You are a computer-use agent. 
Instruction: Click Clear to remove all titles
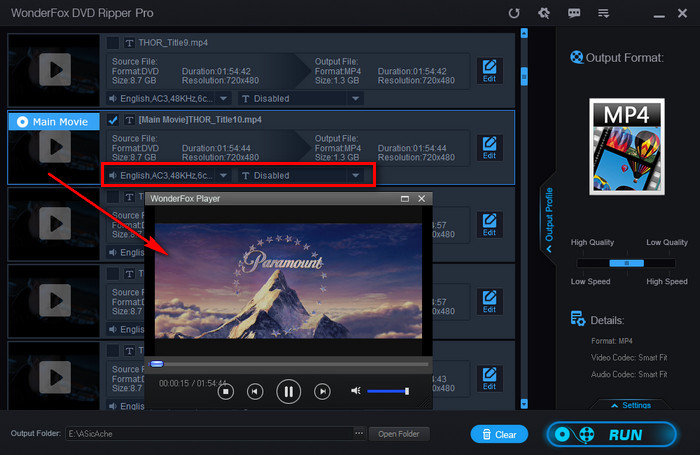(x=499, y=434)
